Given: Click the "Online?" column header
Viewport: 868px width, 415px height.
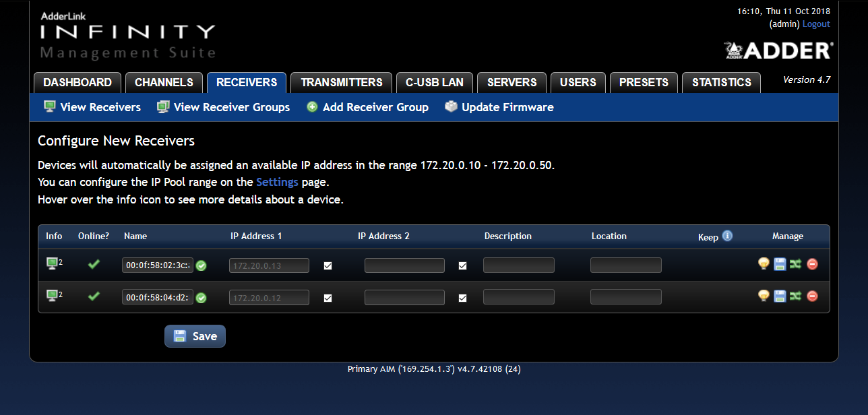Looking at the screenshot, I should (x=94, y=236).
